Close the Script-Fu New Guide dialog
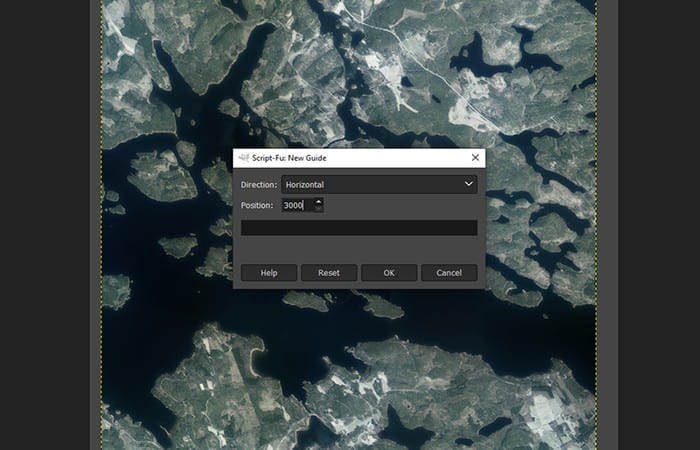Screen dimensions: 700x450 tap(475, 158)
